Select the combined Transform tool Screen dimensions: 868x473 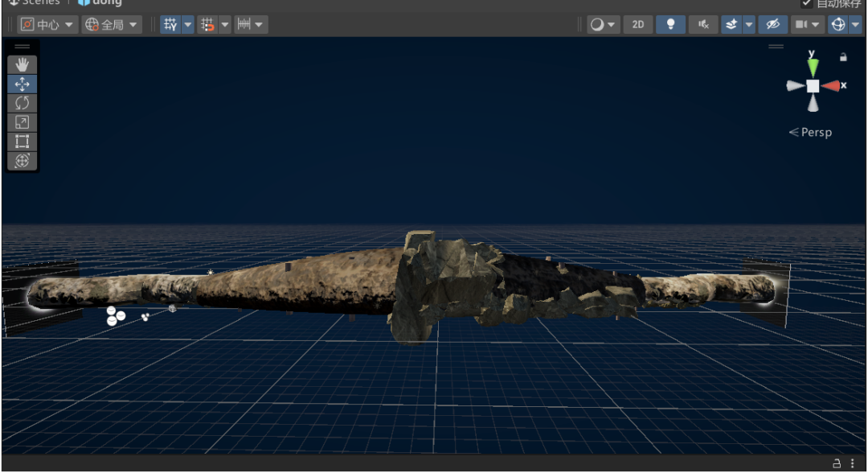coord(23,161)
